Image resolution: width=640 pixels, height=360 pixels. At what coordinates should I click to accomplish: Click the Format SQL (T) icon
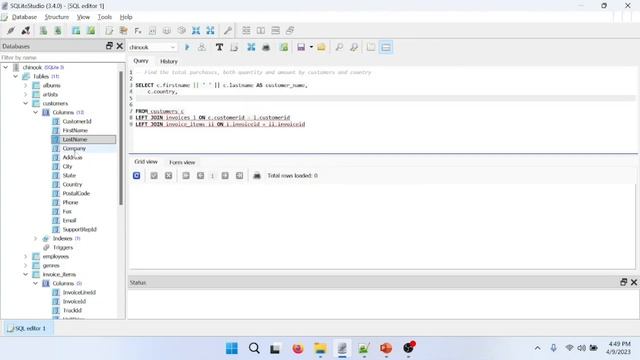tap(219, 47)
